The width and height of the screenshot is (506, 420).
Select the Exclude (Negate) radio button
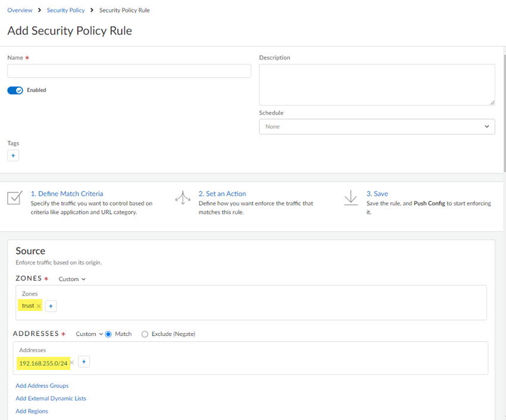[145, 334]
